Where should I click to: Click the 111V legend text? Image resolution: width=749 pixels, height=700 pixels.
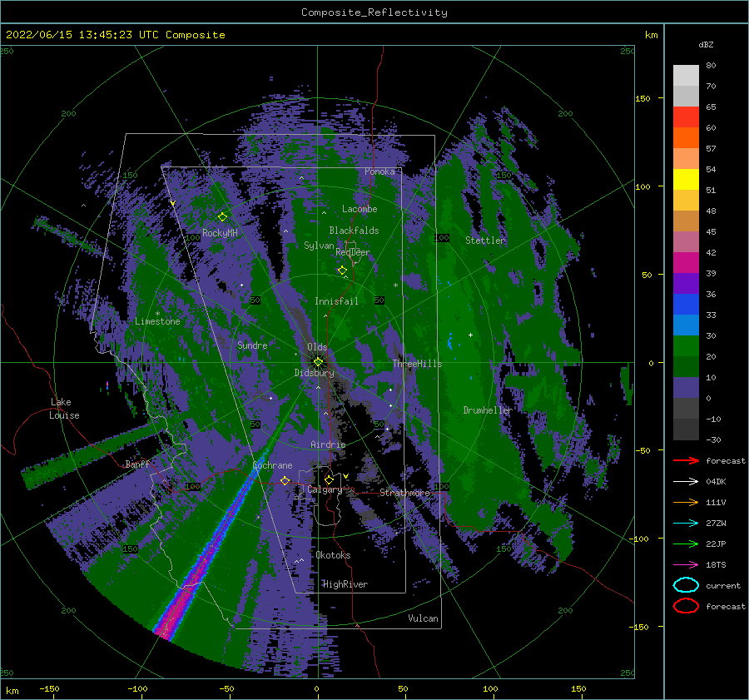click(x=716, y=502)
